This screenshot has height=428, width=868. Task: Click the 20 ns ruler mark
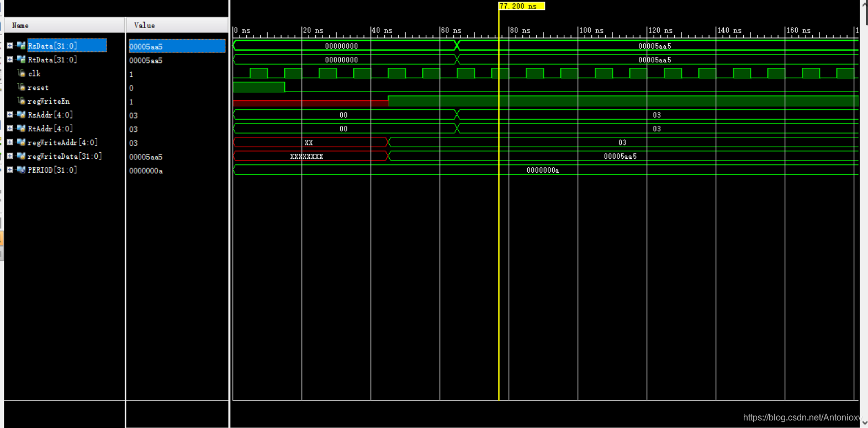click(313, 30)
